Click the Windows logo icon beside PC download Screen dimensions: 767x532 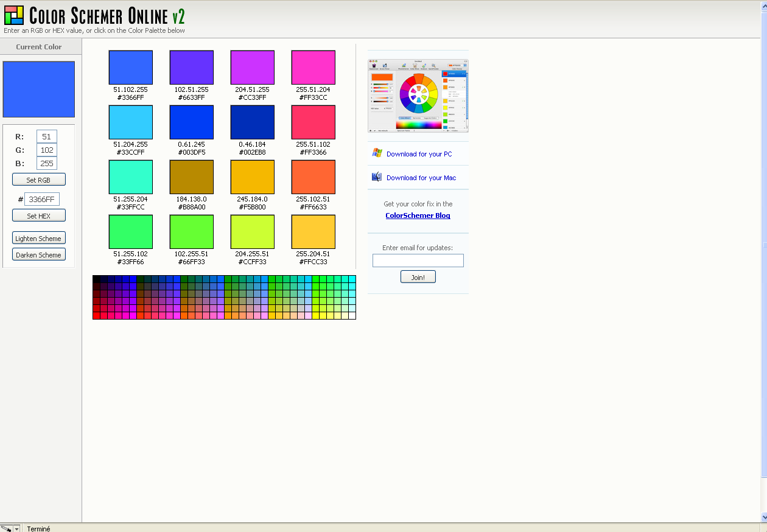tap(377, 153)
